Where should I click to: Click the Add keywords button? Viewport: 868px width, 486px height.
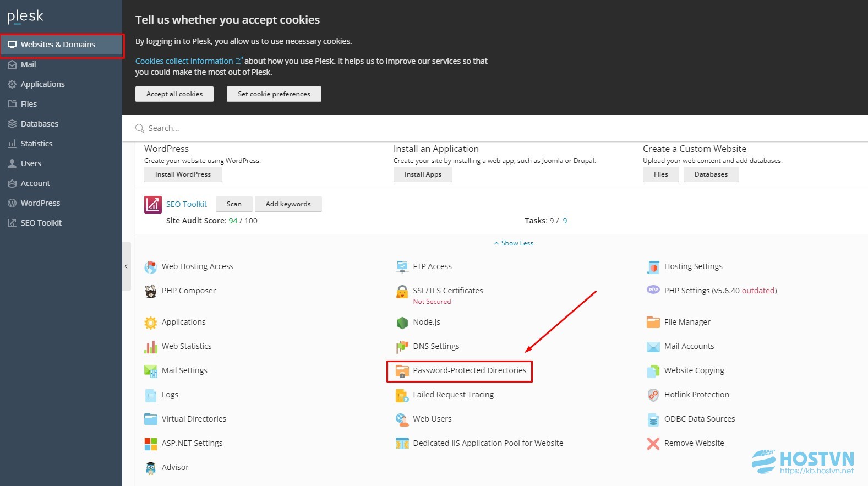point(288,204)
